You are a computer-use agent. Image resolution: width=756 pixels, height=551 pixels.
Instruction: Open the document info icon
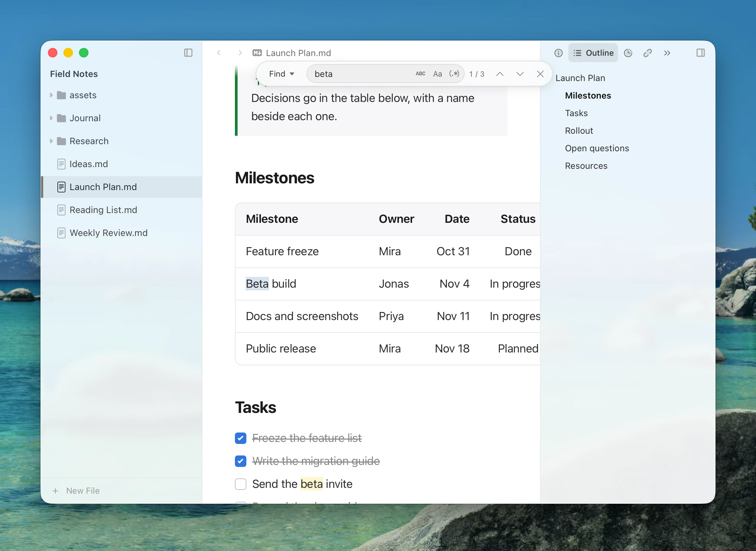click(x=559, y=53)
